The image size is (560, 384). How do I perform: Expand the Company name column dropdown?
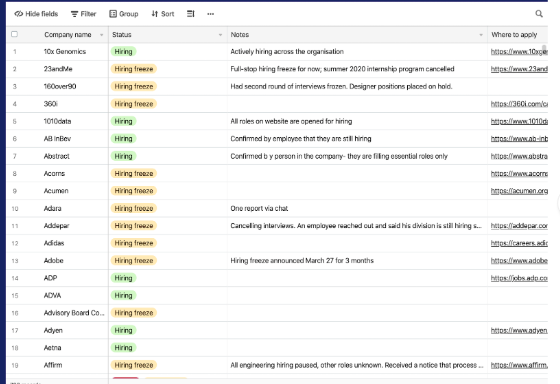(101, 35)
